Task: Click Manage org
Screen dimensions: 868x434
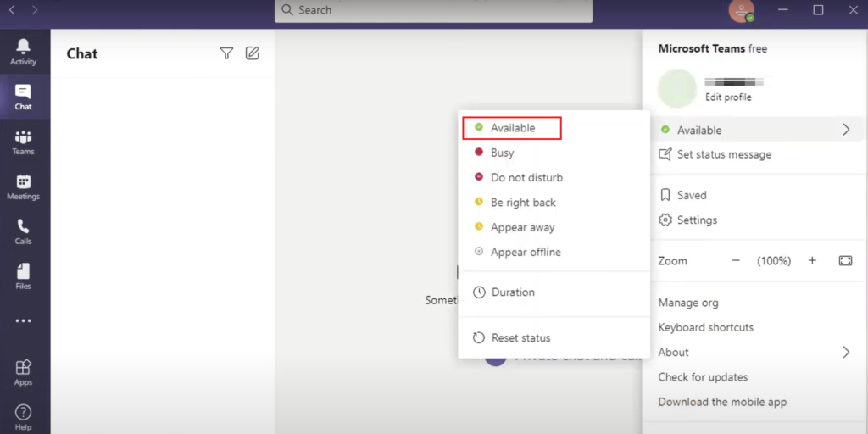Action: [688, 303]
